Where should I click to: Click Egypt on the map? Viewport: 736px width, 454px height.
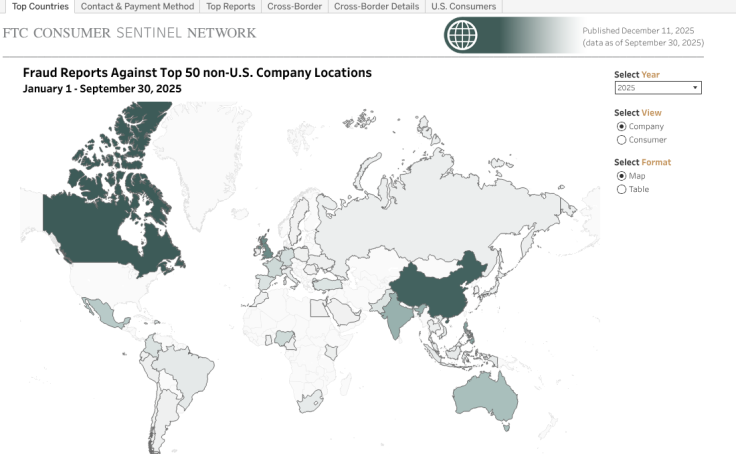pyautogui.click(x=318, y=308)
